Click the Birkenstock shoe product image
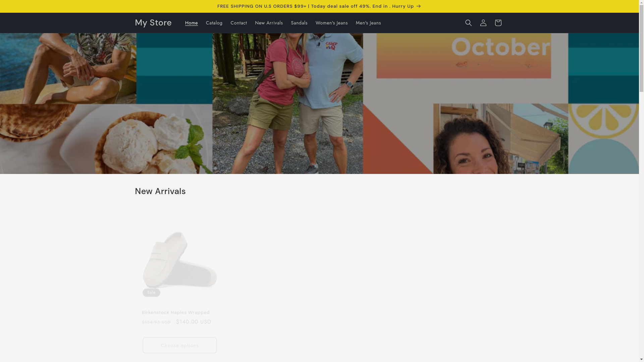 point(179,258)
